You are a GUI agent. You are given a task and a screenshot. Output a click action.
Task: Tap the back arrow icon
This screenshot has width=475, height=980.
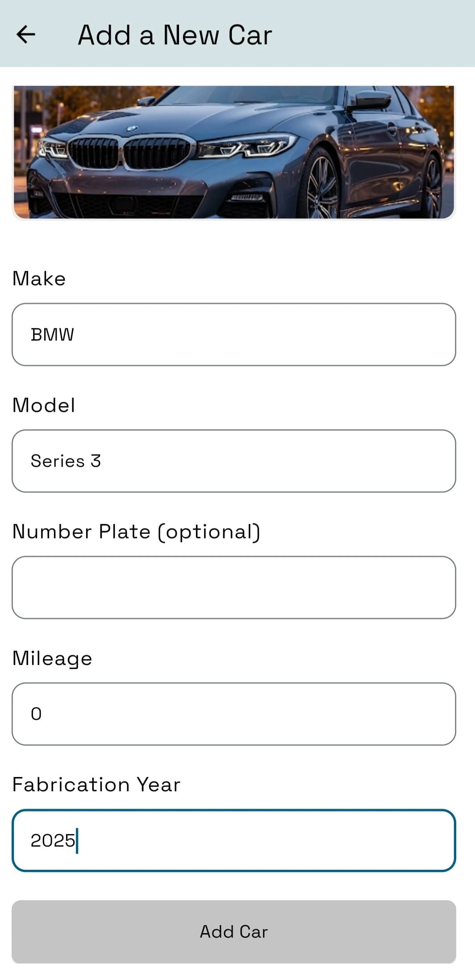(x=25, y=34)
